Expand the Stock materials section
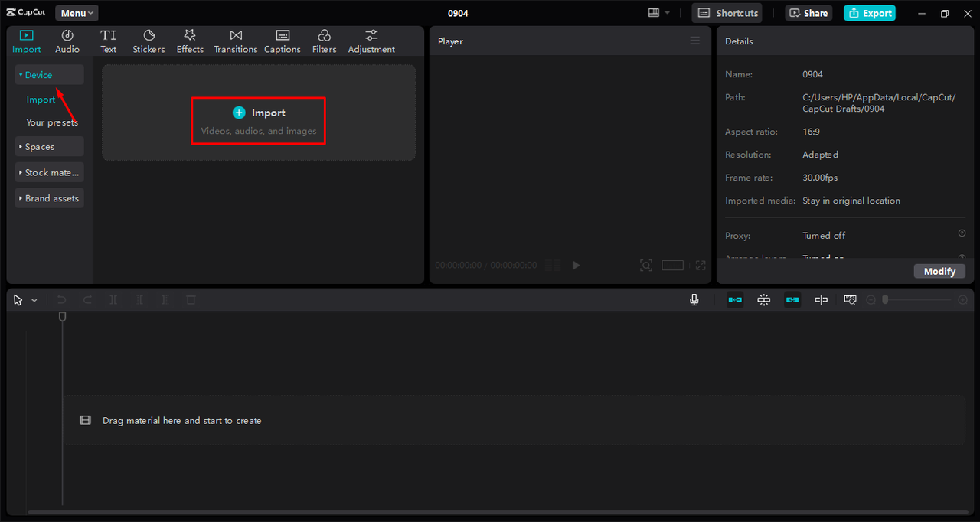980x522 pixels. [50, 173]
